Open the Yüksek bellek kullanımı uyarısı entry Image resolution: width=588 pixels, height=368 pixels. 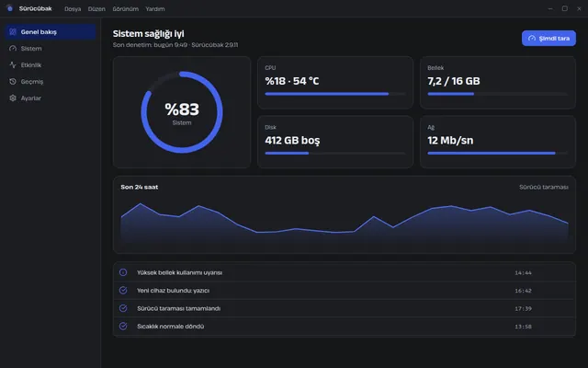click(345, 272)
